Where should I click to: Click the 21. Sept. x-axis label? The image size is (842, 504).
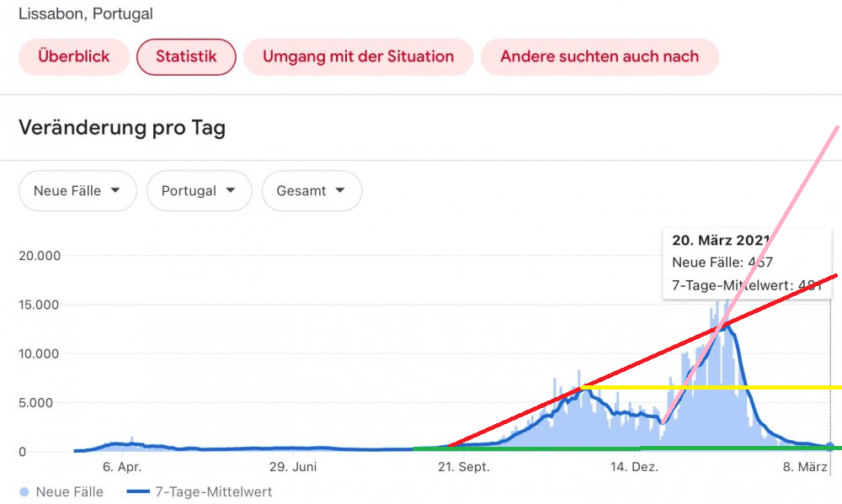coord(463,468)
